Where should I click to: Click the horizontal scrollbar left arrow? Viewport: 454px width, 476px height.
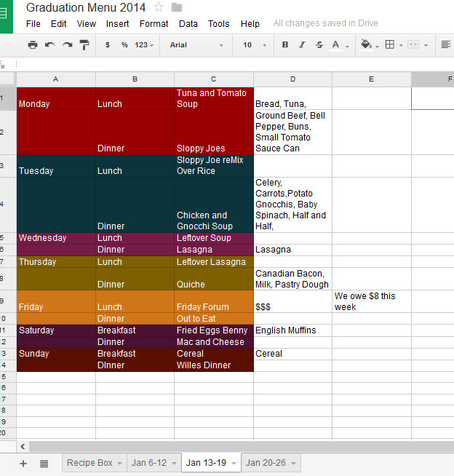(23, 447)
